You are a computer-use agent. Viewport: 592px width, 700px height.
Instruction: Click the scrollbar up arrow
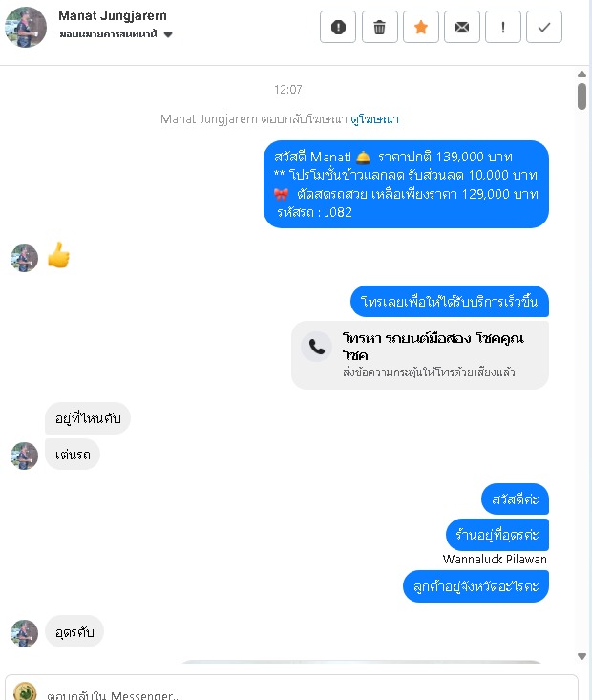[x=581, y=74]
